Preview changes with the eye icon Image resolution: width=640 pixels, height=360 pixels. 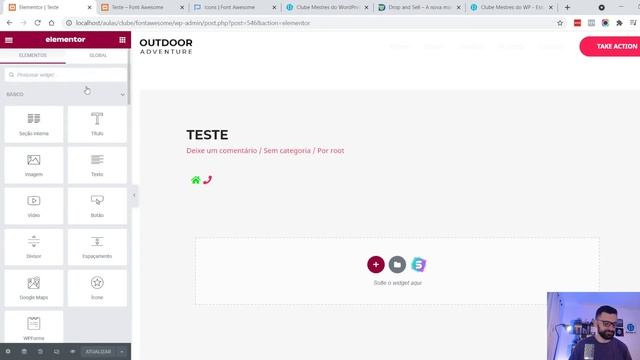pyautogui.click(x=72, y=351)
